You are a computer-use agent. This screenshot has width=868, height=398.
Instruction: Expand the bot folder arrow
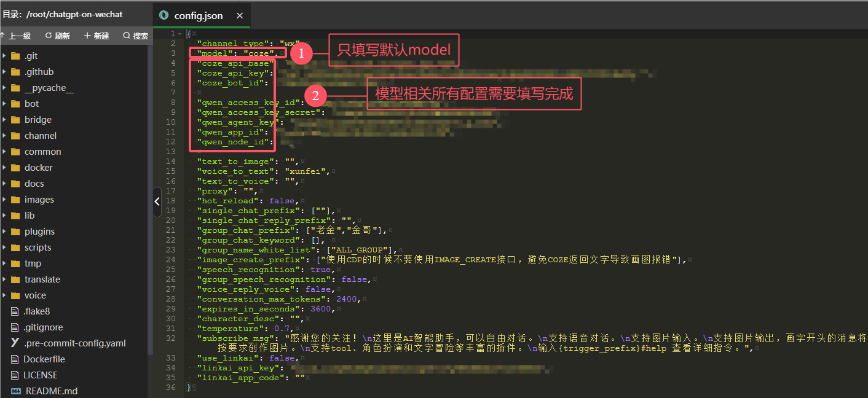coord(4,104)
